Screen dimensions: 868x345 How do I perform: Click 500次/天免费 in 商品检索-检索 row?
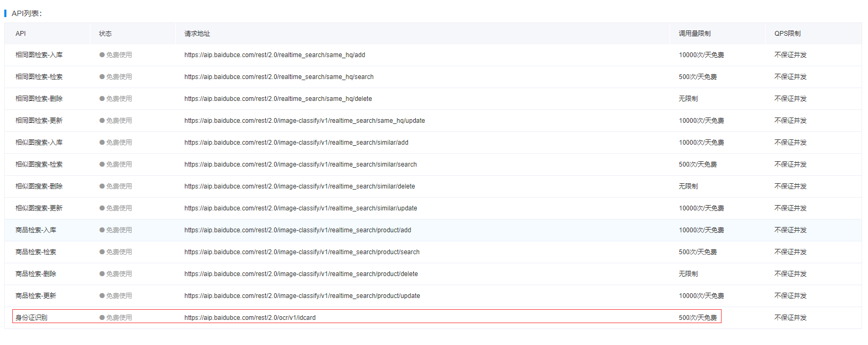coord(698,252)
